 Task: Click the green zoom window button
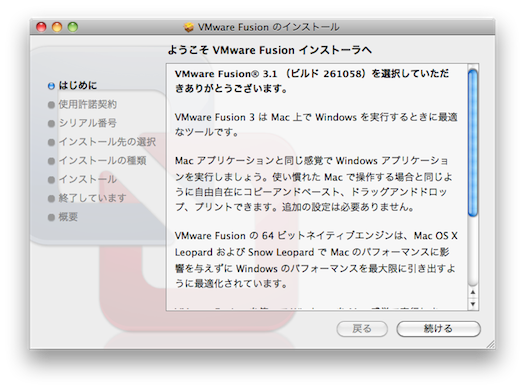73,27
